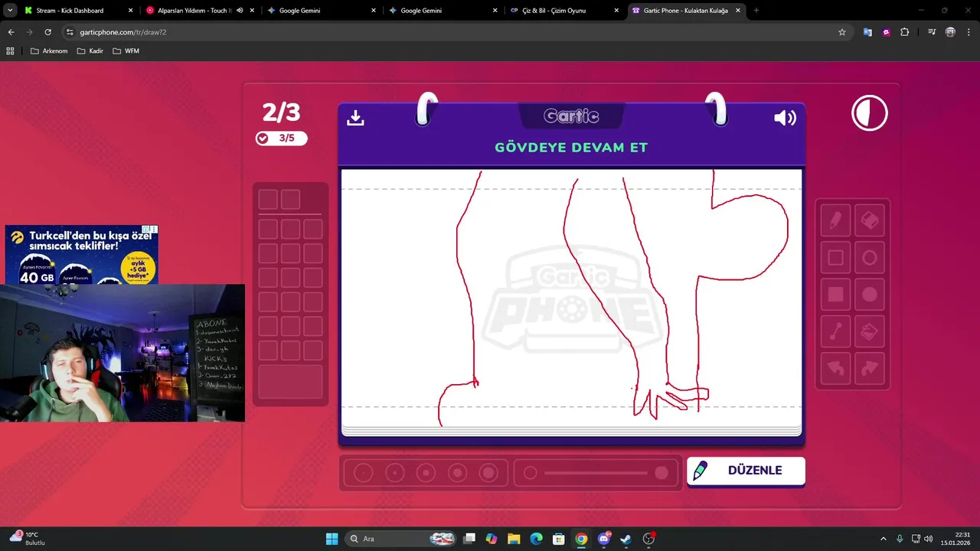Open Steam from the taskbar
This screenshot has height=551, width=980.
click(x=626, y=539)
